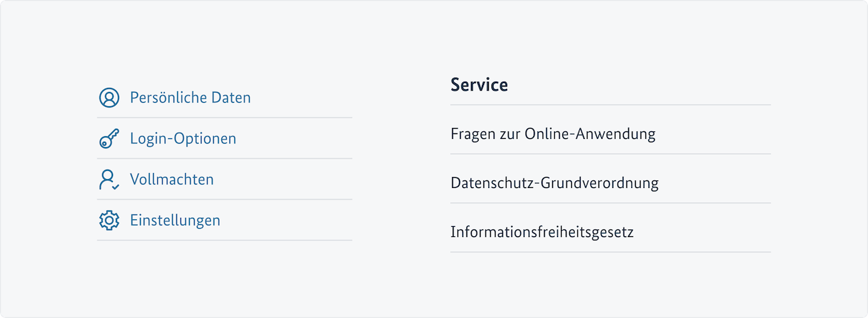Click the person icon beside Persönliche Daten
Screen dimensions: 868x318
109,98
